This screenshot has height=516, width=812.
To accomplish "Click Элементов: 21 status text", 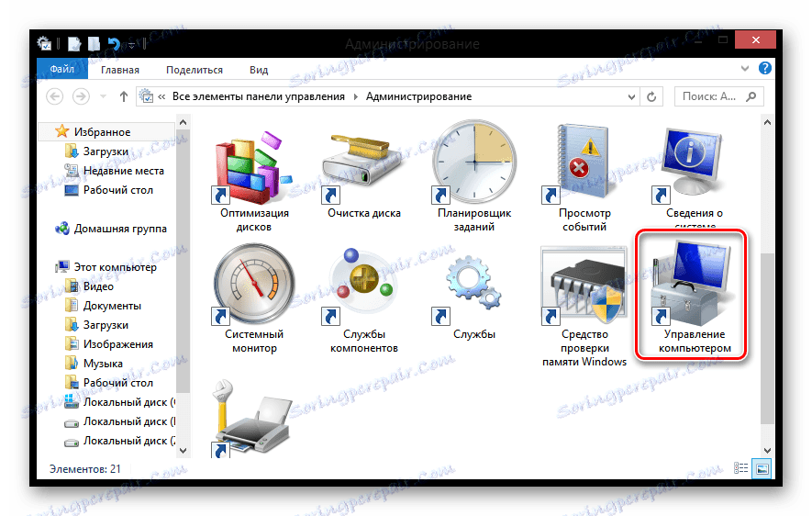I will click(x=84, y=469).
